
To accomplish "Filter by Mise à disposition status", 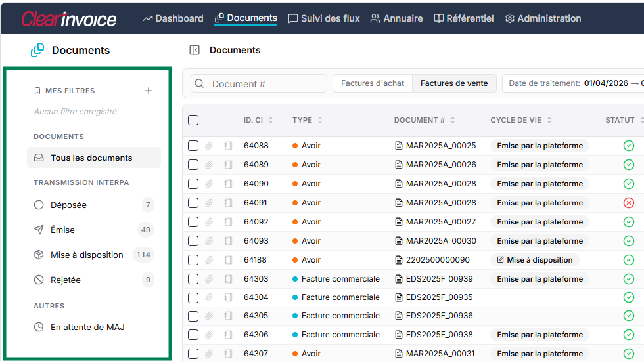I will tap(93, 255).
